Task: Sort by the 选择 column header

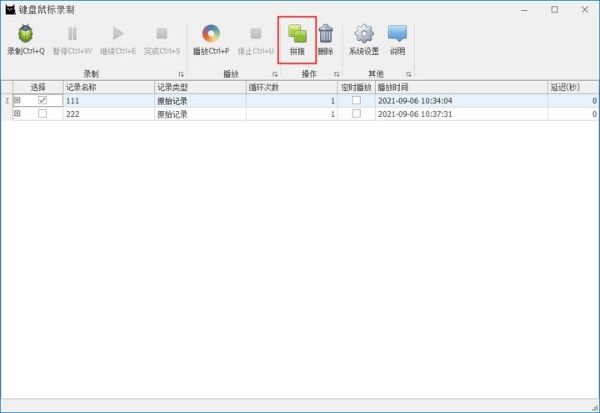Action: pos(38,87)
